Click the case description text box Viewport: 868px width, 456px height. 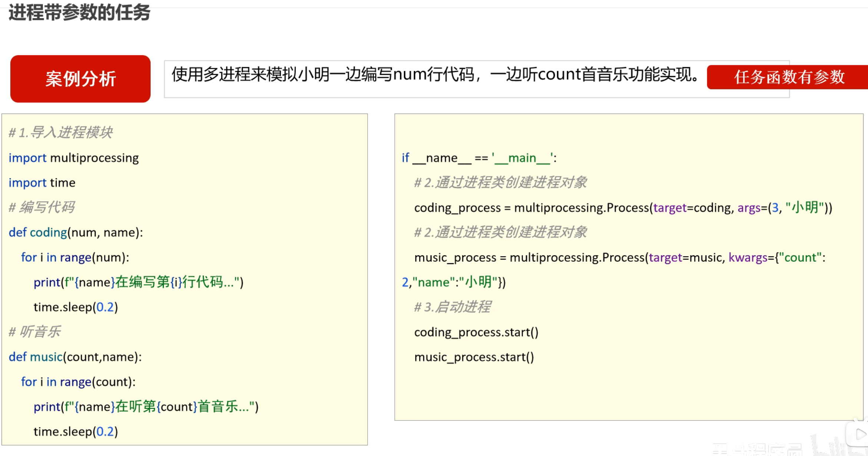click(x=434, y=75)
